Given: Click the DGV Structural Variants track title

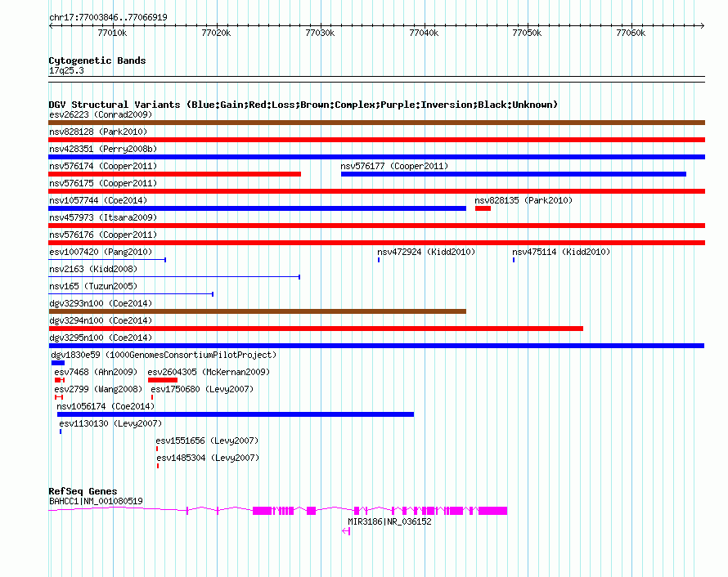Looking at the screenshot, I should click(303, 105).
